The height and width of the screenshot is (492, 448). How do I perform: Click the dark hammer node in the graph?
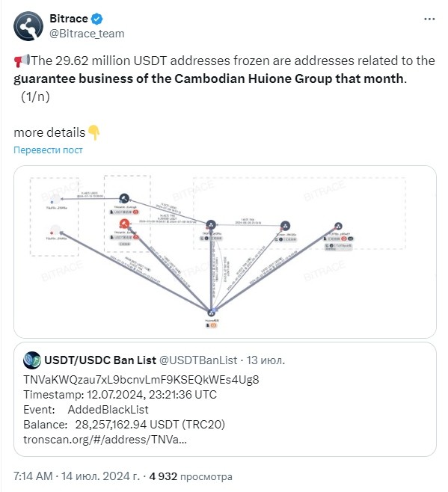point(124,199)
